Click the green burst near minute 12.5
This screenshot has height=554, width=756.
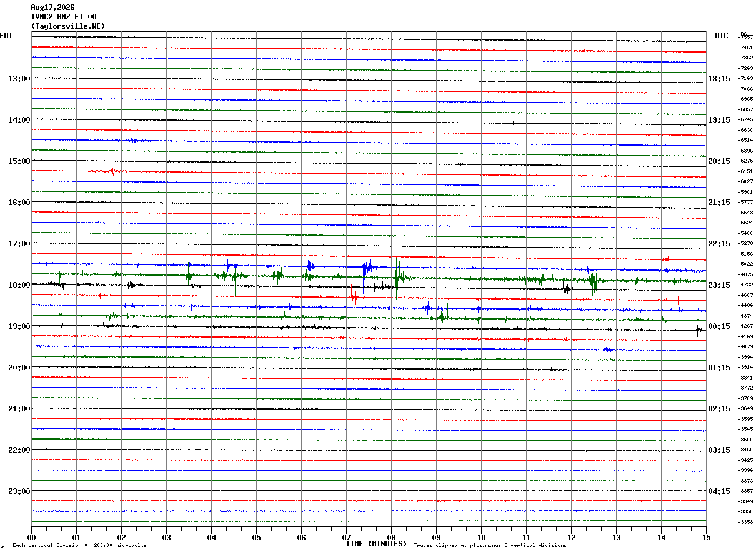point(593,281)
